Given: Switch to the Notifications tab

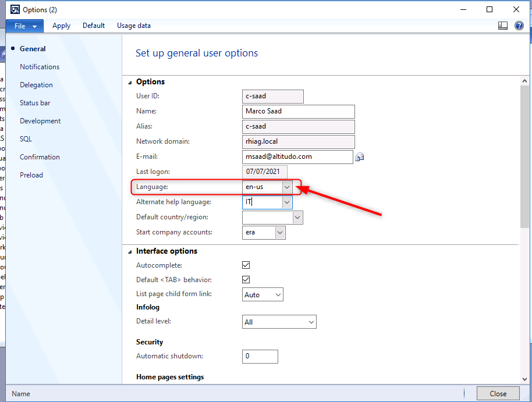Looking at the screenshot, I should coord(40,67).
